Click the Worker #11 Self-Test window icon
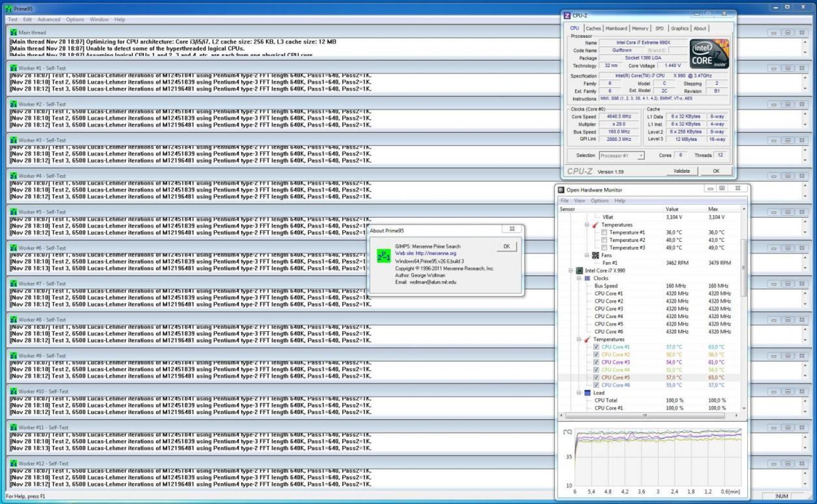 14,427
